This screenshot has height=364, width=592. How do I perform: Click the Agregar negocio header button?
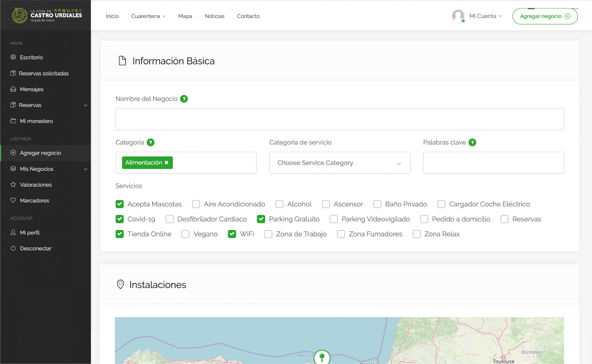coord(545,16)
